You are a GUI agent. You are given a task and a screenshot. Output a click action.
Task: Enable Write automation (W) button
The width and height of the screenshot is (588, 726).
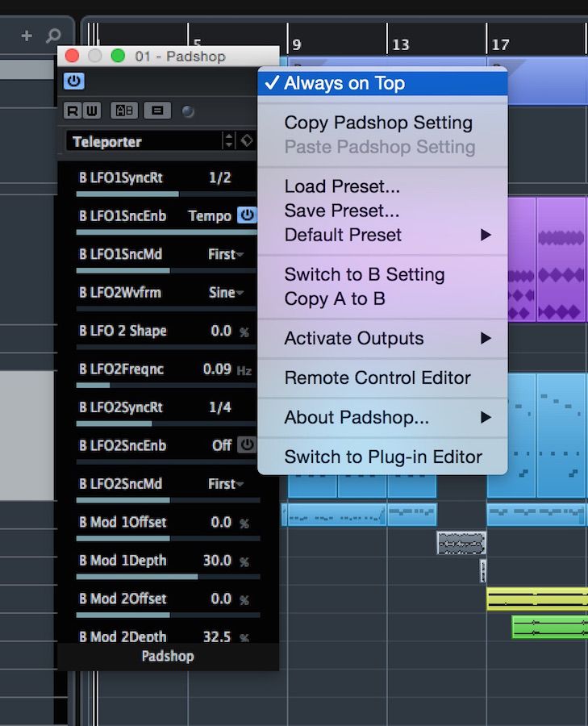[x=92, y=111]
